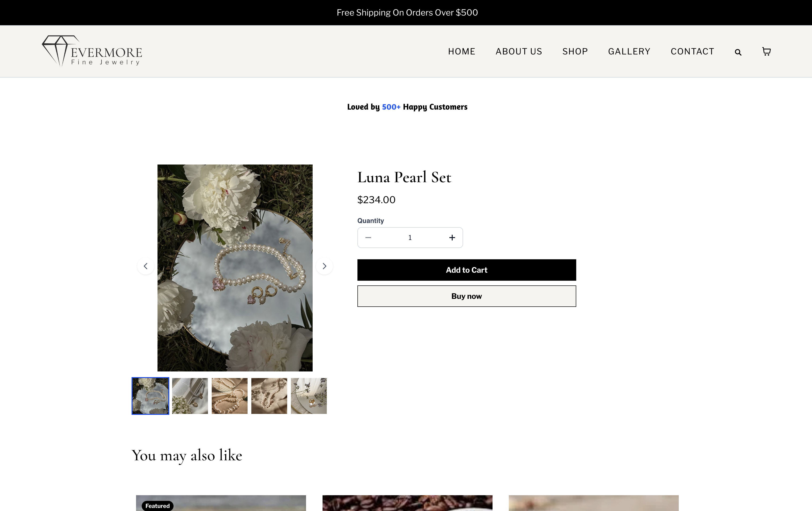This screenshot has width=812, height=511.
Task: Go to HOME menu item
Action: (462, 52)
